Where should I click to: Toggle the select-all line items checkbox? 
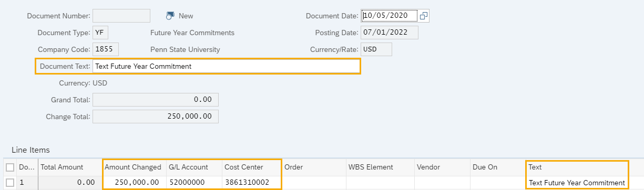[10, 167]
